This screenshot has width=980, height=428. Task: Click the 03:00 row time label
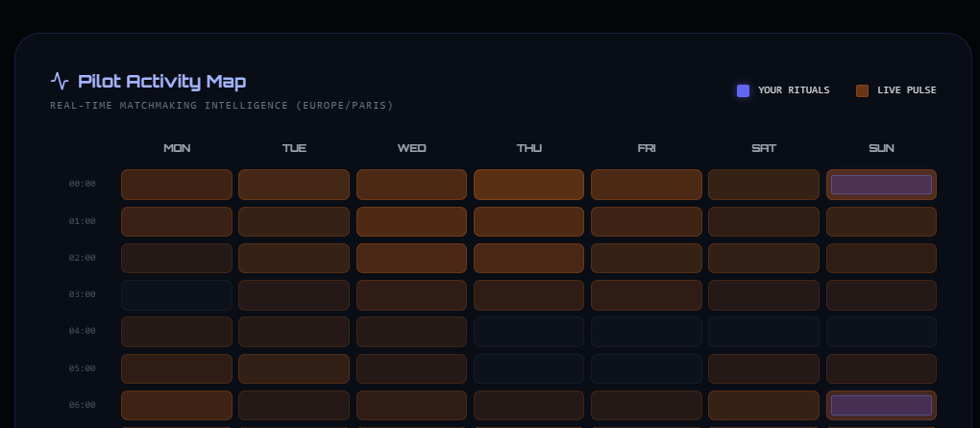click(x=82, y=294)
